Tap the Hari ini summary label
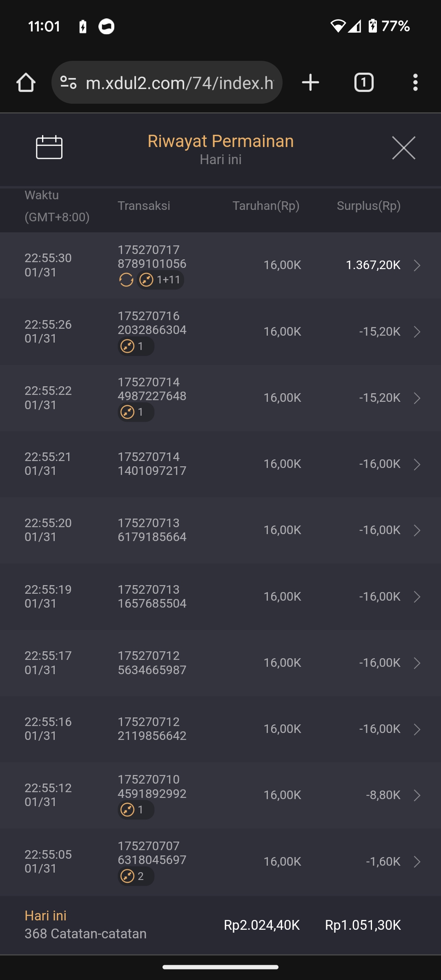This screenshot has width=441, height=980. 45,916
